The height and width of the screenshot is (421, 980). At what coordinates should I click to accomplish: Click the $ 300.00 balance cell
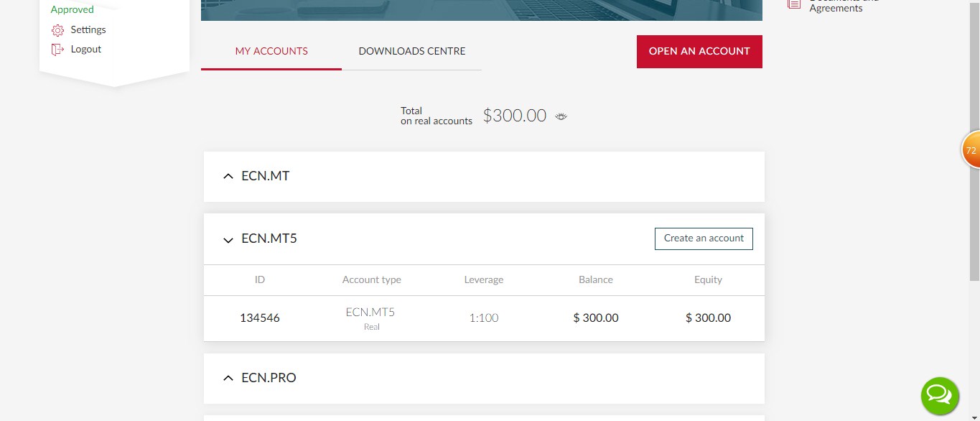point(596,318)
